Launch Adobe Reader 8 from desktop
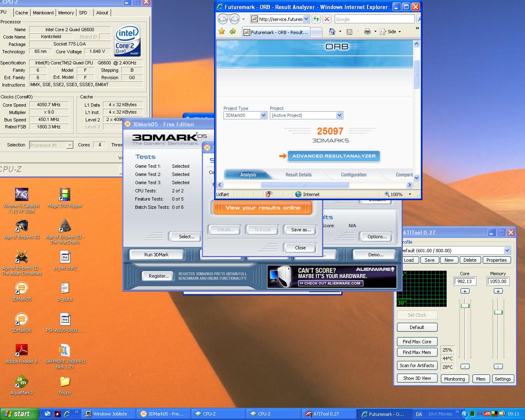525x420 pixels. point(21,354)
